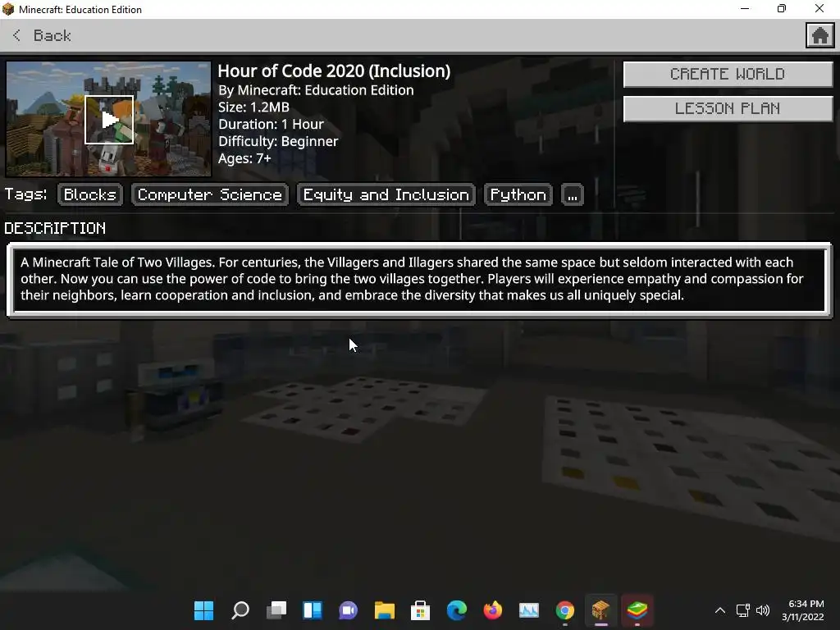Click the lesson title Hour of Code 2020

[334, 71]
